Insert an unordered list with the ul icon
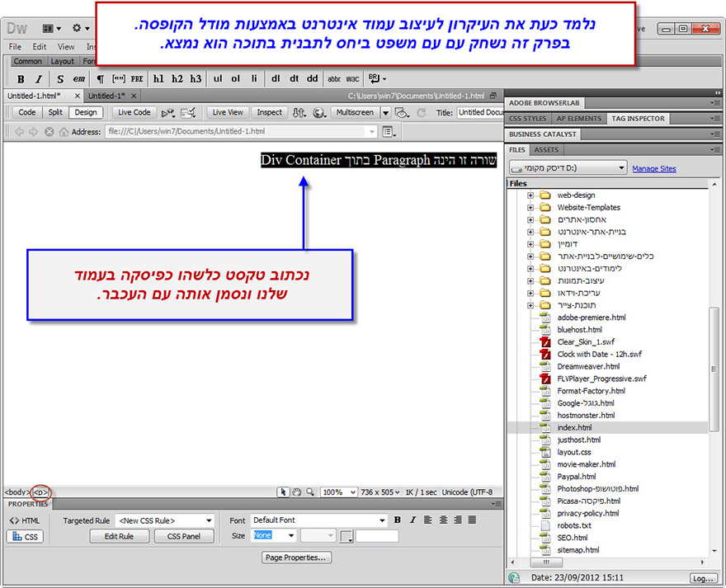This screenshot has width=726, height=588. (218, 78)
